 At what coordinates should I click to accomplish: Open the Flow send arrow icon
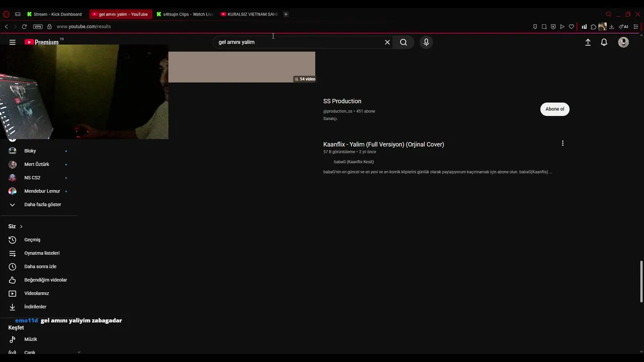(562, 27)
